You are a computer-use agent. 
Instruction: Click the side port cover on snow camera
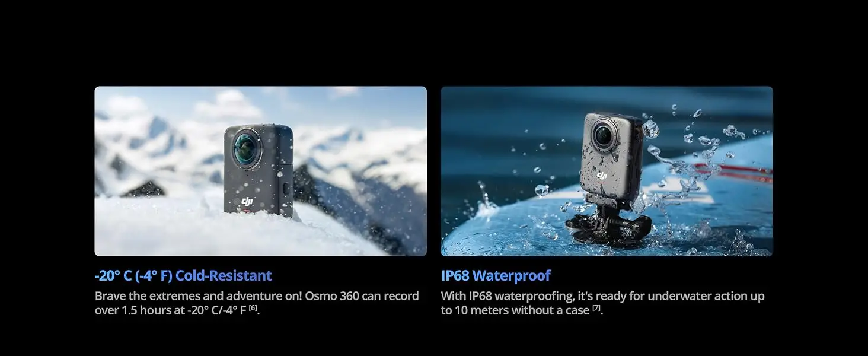tap(286, 189)
